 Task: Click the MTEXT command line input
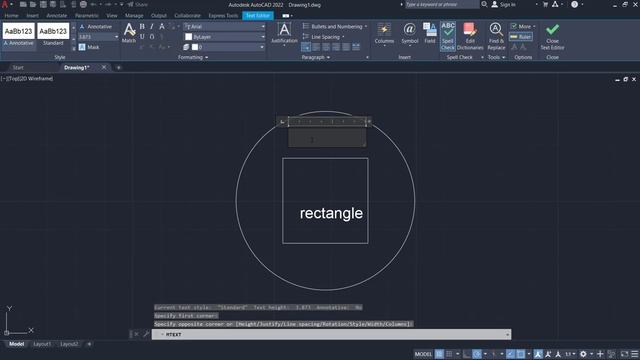(331, 334)
